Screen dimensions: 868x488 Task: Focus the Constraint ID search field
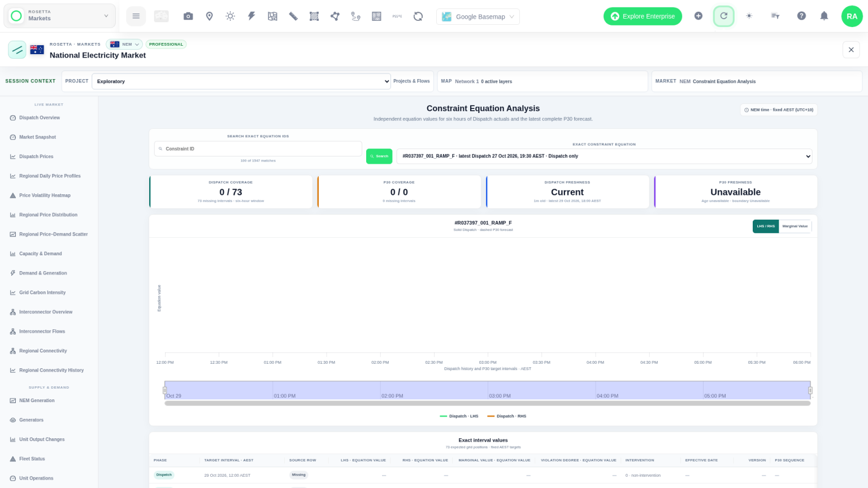pos(258,149)
